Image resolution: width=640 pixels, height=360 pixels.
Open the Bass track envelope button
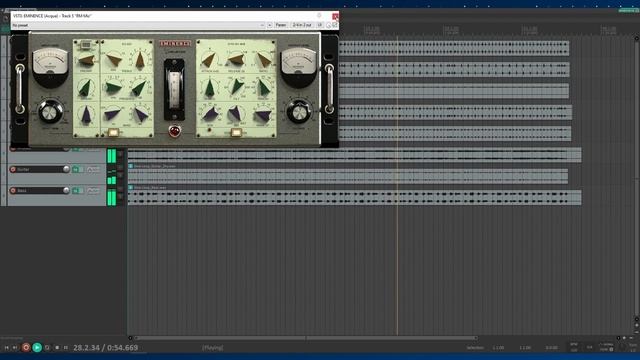coord(93,191)
